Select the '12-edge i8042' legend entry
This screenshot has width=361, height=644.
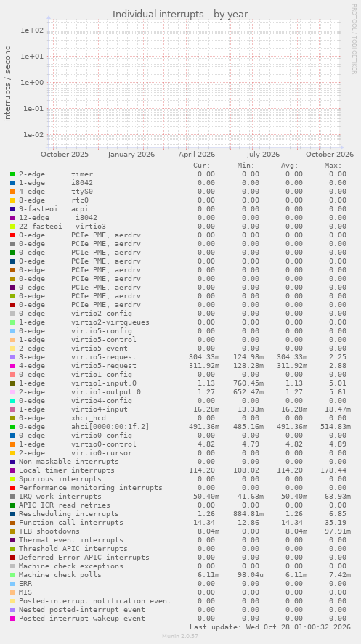point(58,218)
